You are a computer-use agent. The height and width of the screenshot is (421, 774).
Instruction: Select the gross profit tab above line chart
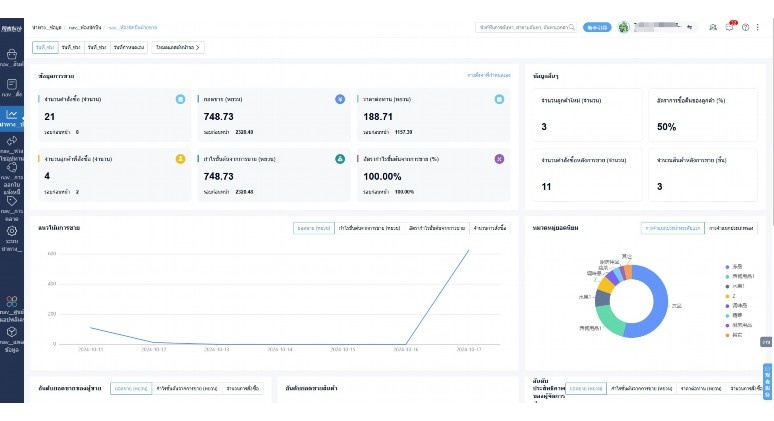coord(369,228)
